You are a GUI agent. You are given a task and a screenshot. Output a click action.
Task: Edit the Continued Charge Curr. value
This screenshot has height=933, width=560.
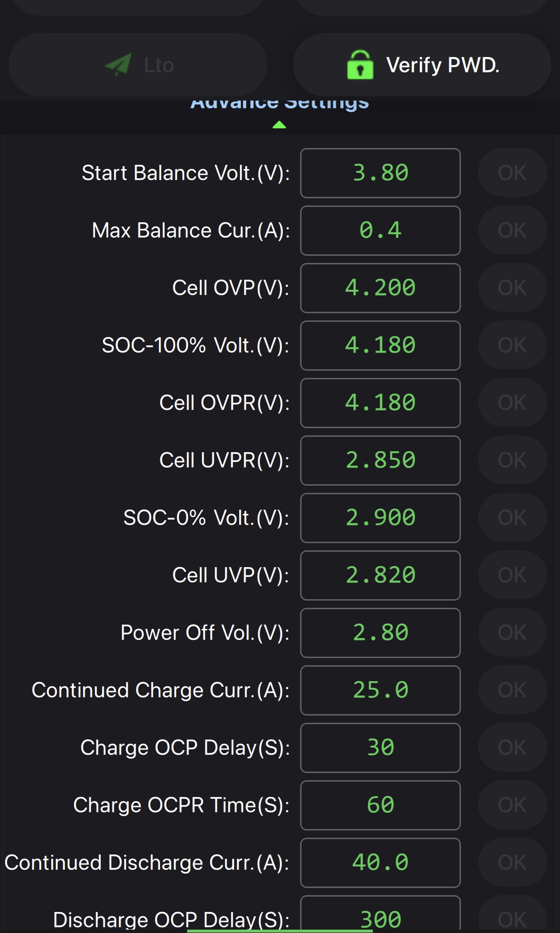380,690
